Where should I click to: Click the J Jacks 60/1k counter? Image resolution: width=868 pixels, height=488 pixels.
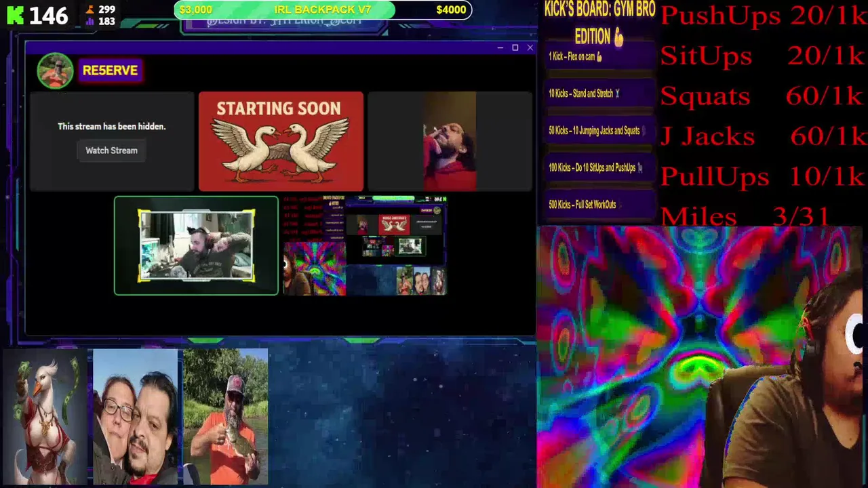coord(764,136)
